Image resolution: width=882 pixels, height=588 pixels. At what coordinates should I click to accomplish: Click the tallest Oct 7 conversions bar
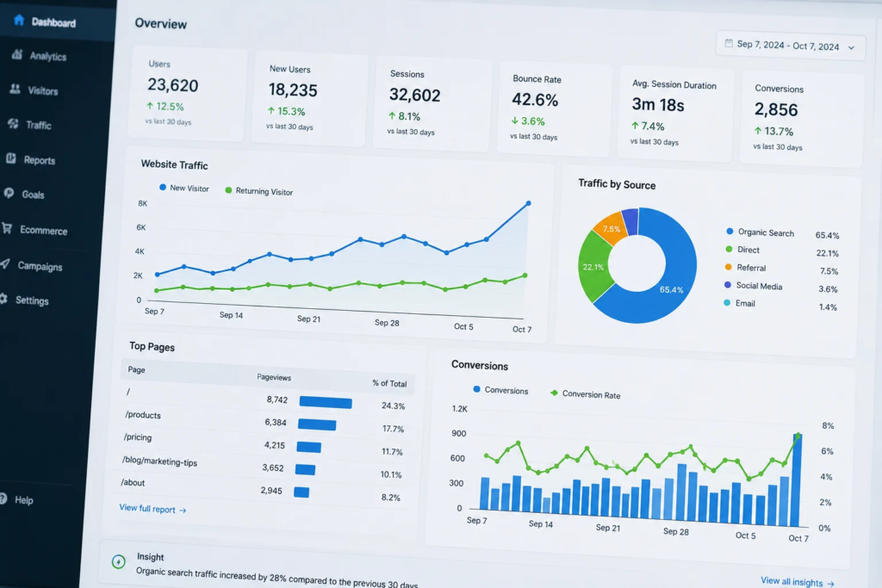click(796, 480)
